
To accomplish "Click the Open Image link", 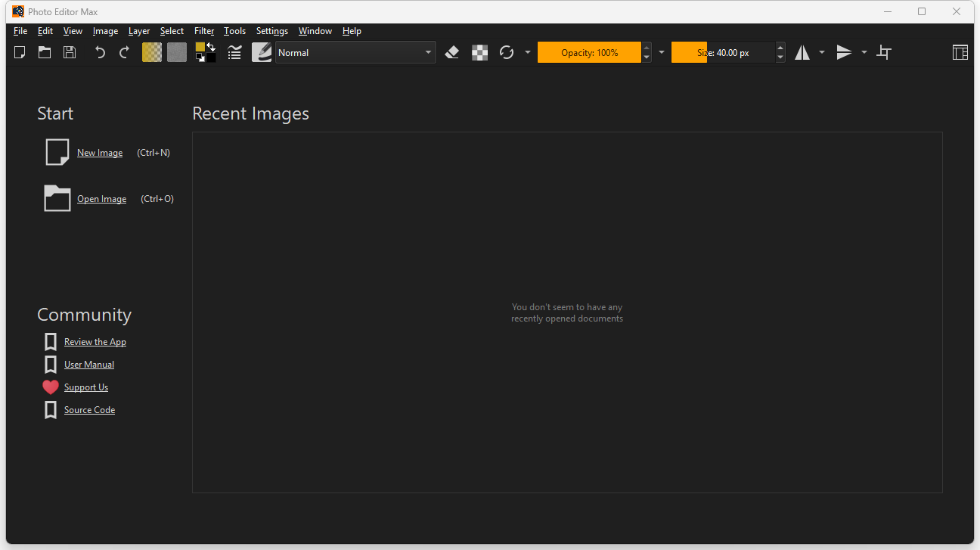I will click(101, 199).
